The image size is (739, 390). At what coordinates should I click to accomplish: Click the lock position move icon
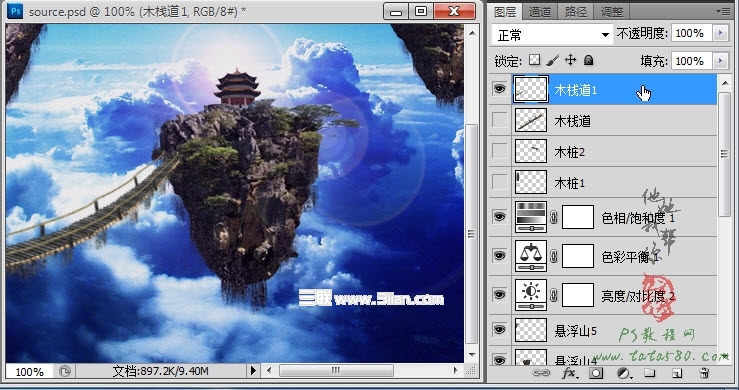pyautogui.click(x=570, y=60)
